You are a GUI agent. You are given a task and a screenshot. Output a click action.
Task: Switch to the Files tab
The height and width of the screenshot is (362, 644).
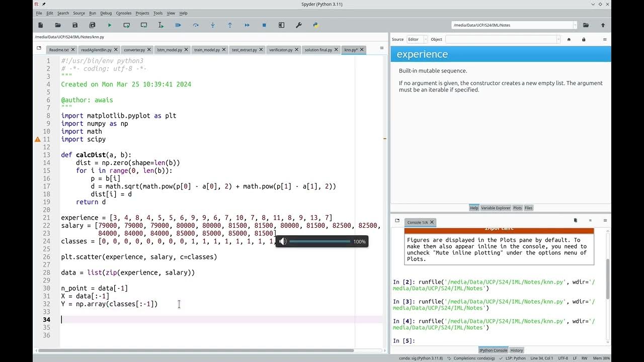tap(528, 208)
